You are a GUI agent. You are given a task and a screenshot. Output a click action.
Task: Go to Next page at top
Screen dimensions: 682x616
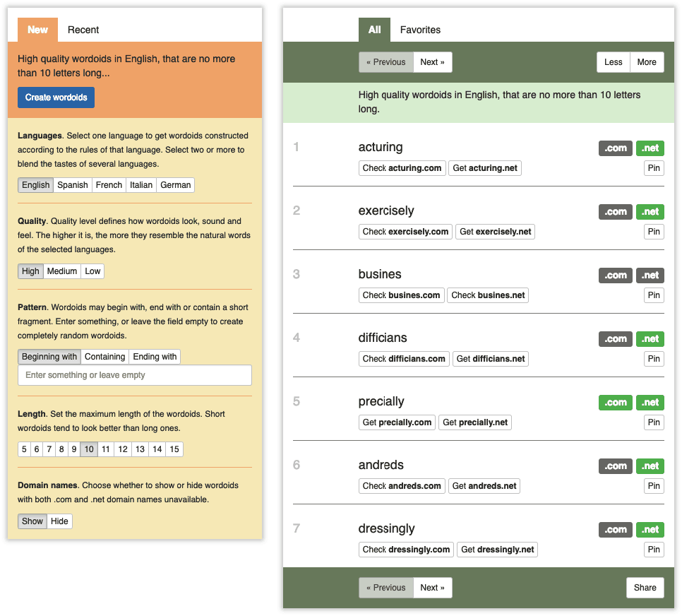[x=432, y=62]
